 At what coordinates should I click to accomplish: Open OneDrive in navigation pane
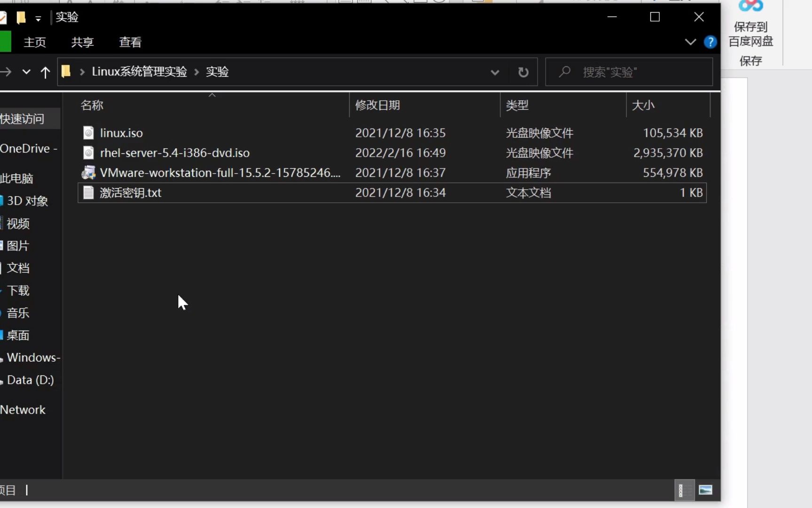(28, 149)
